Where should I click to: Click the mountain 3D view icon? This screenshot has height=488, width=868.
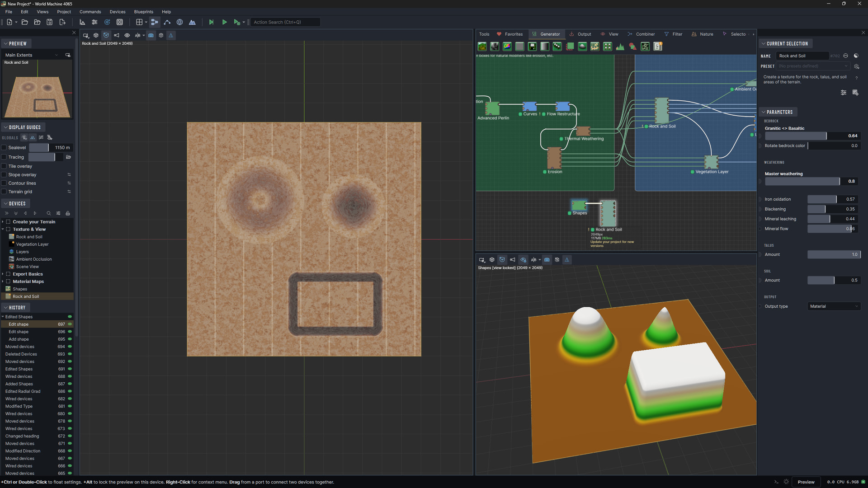[193, 22]
